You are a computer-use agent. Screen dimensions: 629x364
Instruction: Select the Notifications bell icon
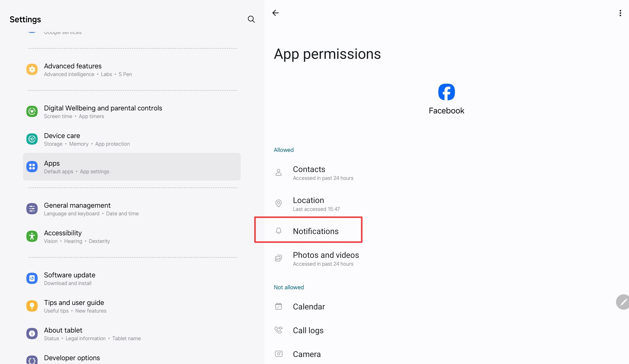(278, 231)
